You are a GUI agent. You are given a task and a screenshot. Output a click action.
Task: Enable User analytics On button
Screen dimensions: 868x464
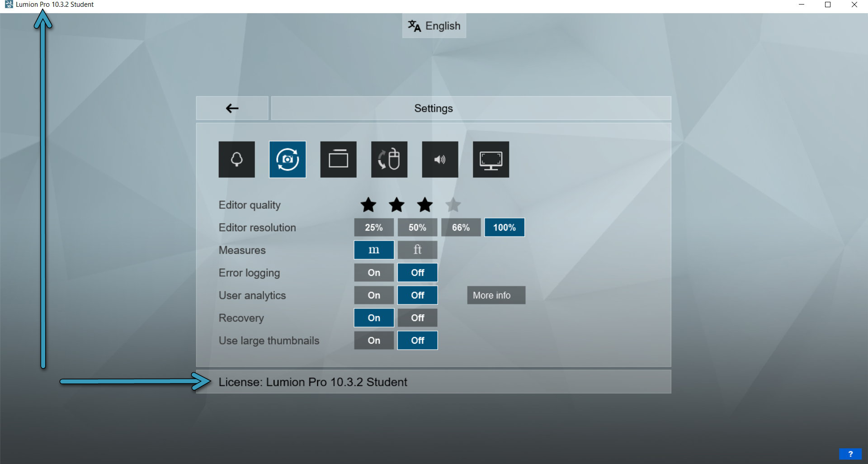pos(374,295)
